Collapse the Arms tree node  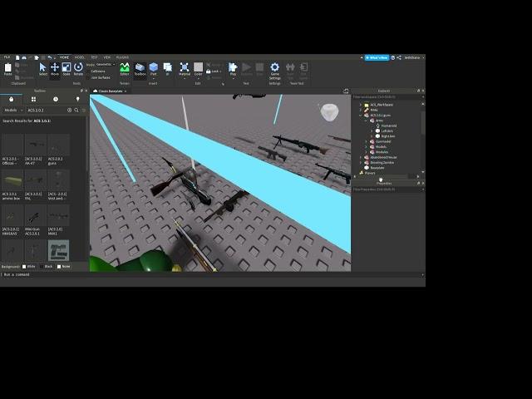(x=367, y=121)
